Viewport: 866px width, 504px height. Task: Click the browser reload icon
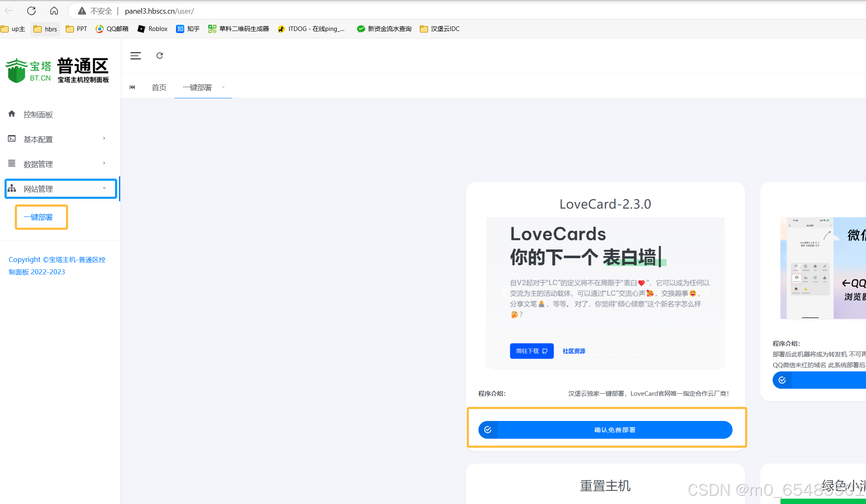pyautogui.click(x=31, y=11)
